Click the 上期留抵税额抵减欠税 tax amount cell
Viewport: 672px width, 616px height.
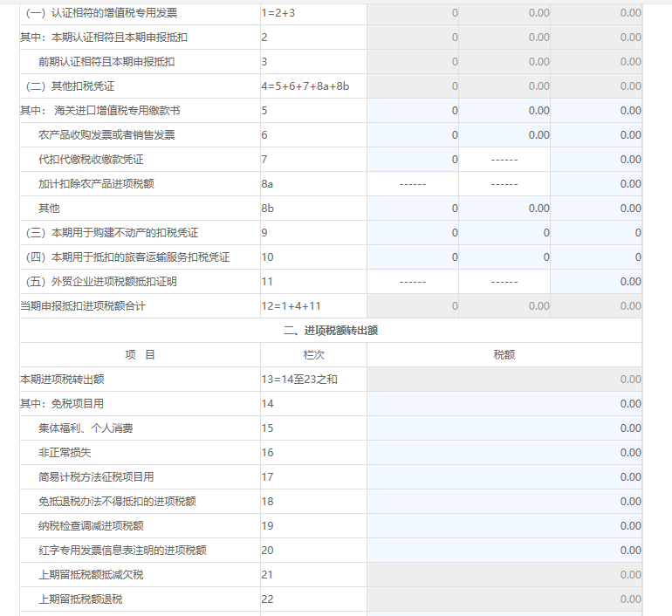pos(504,575)
